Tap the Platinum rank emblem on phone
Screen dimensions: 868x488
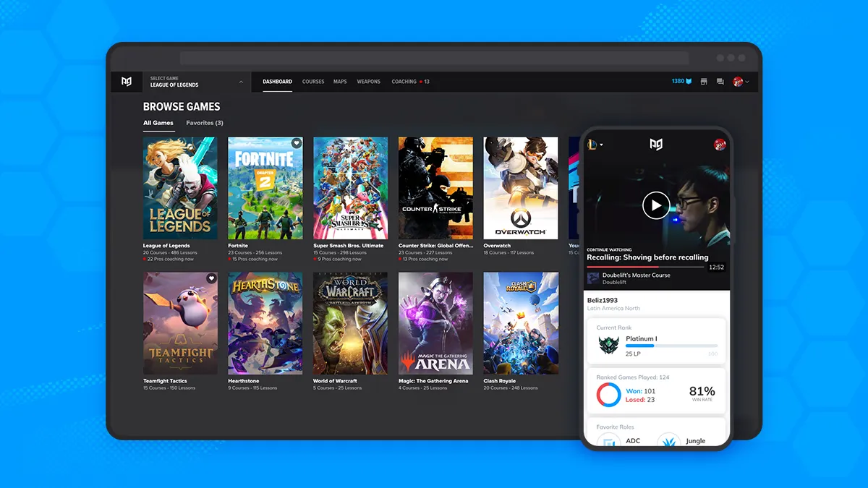(x=609, y=345)
